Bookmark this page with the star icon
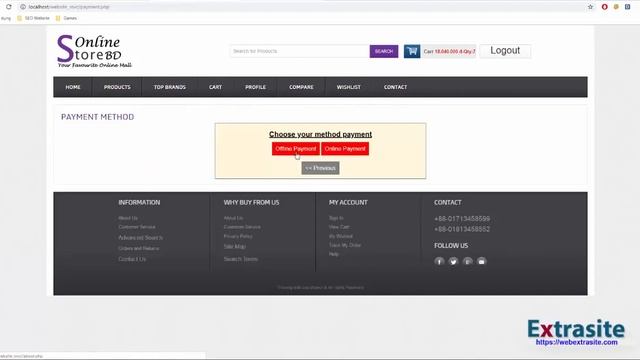 pos(590,7)
